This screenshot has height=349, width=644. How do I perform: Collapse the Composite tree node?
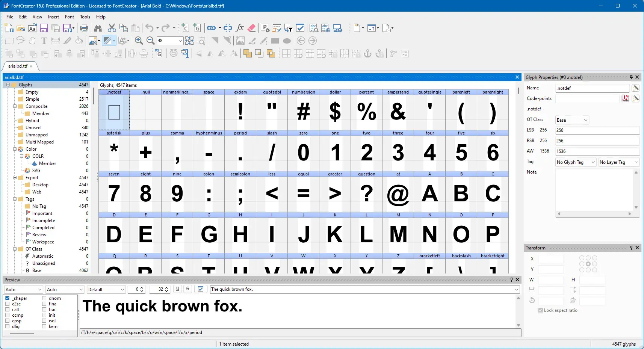coord(15,106)
